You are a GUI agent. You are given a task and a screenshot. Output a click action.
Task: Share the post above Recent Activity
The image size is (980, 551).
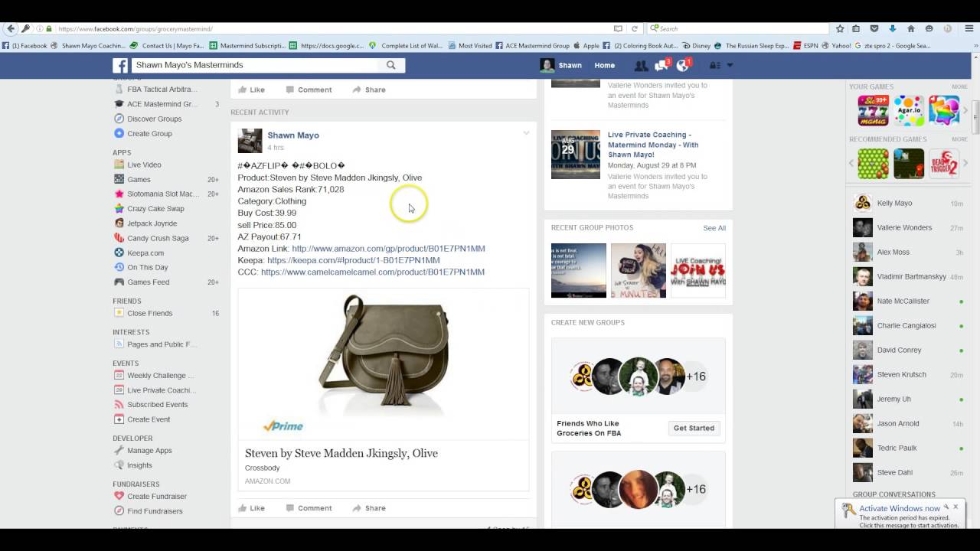pyautogui.click(x=369, y=90)
